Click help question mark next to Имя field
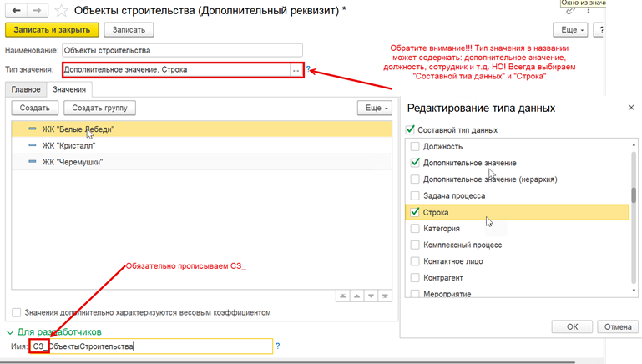642x364 pixels. coord(278,346)
